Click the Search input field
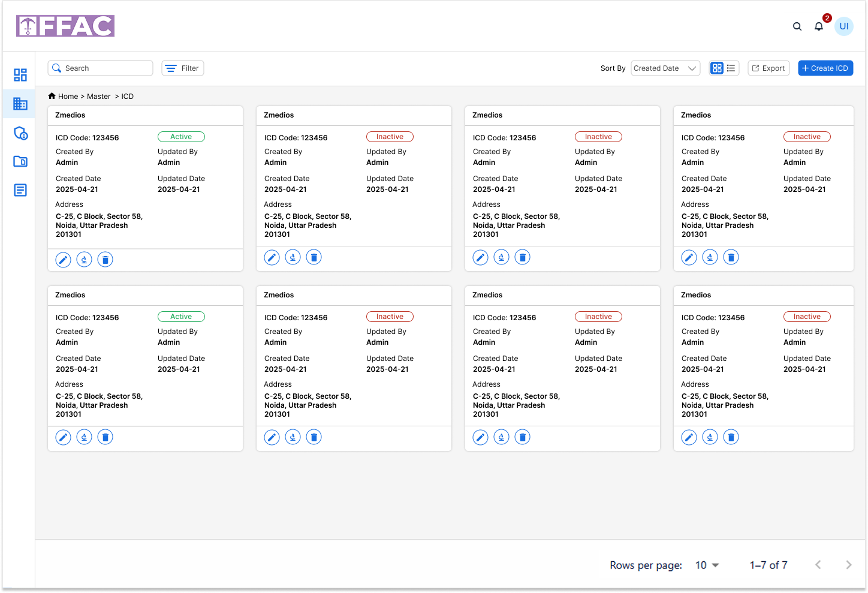The width and height of the screenshot is (868, 593). tap(100, 68)
